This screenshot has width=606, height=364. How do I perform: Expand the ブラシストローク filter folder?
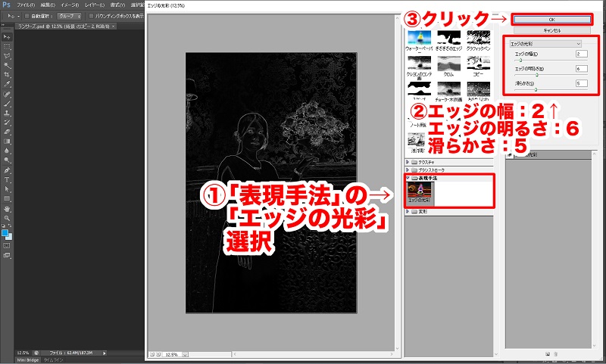pyautogui.click(x=408, y=170)
